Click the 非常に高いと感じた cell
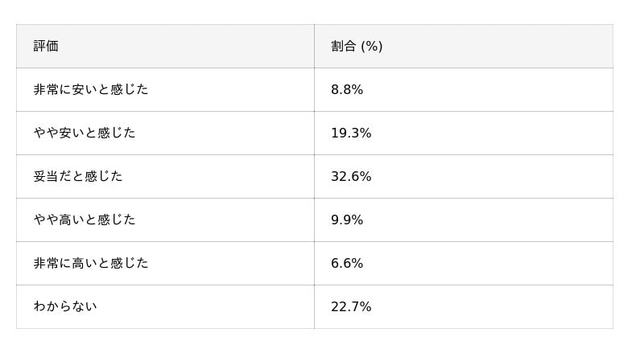644x353 pixels. [x=91, y=264]
